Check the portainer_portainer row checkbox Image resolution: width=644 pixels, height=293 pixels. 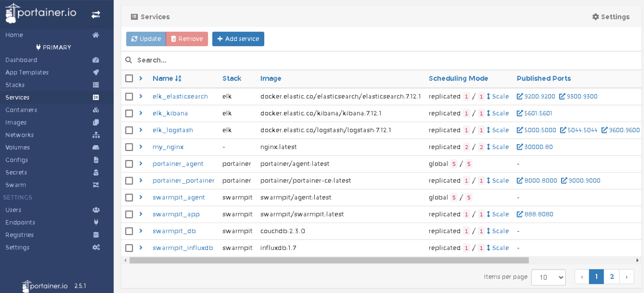click(129, 181)
